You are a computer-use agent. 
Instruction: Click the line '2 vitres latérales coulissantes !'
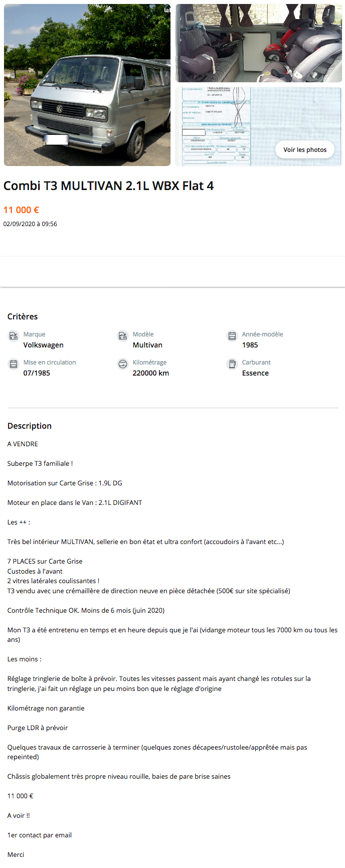coord(53,581)
